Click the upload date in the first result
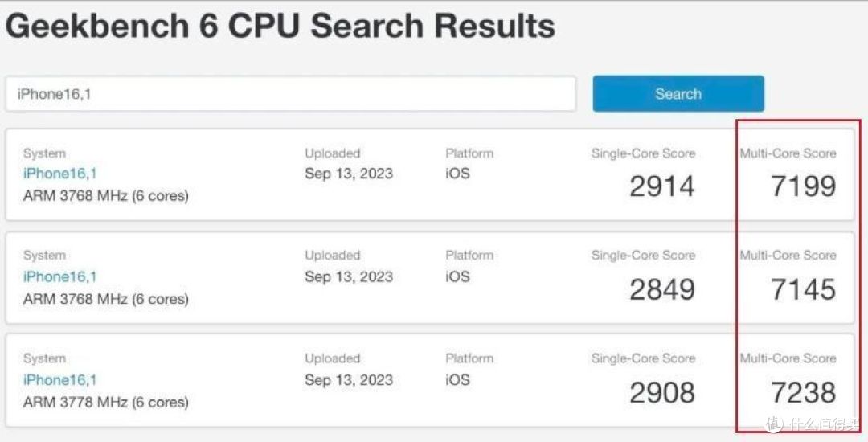868x442 pixels. click(349, 174)
